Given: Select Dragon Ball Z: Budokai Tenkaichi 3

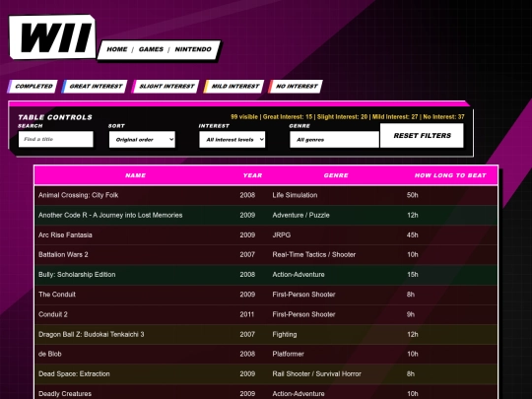Looking at the screenshot, I should coord(92,334).
